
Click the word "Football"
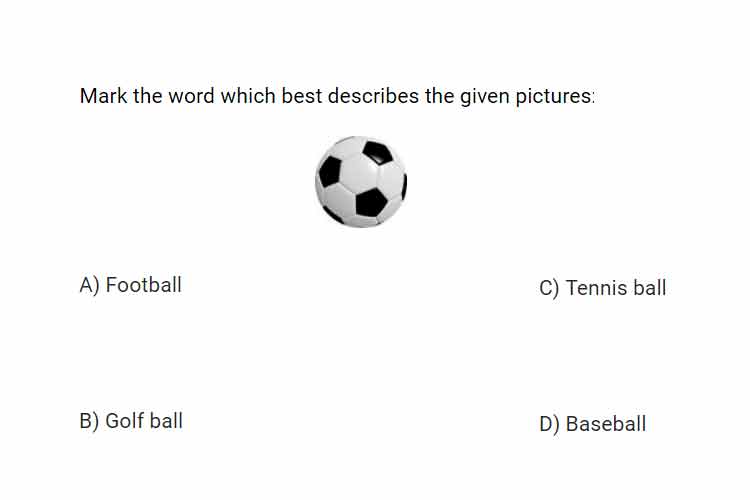point(143,285)
